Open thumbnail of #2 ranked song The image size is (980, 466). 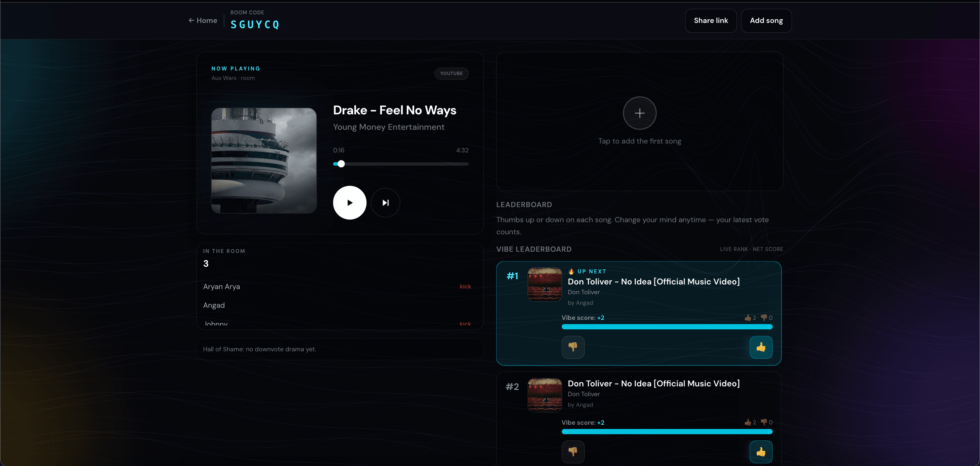545,395
